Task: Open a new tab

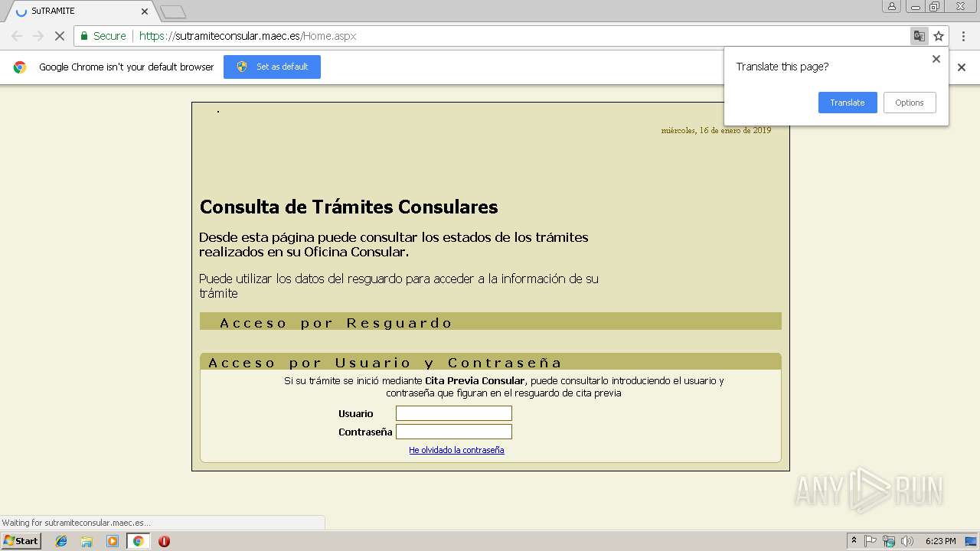Action: point(173,11)
